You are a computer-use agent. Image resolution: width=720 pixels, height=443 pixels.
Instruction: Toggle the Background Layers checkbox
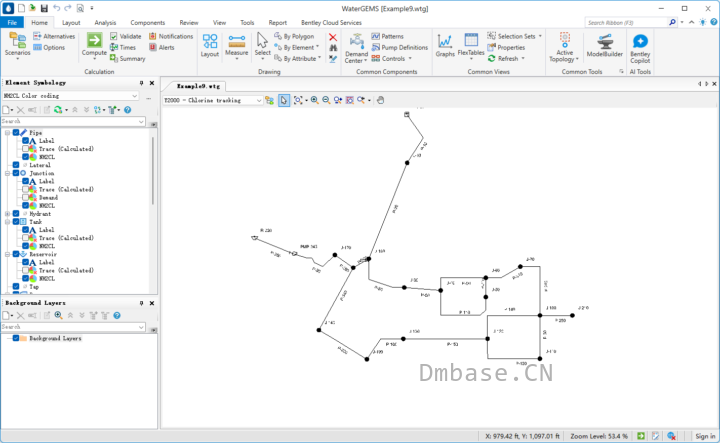[16, 338]
